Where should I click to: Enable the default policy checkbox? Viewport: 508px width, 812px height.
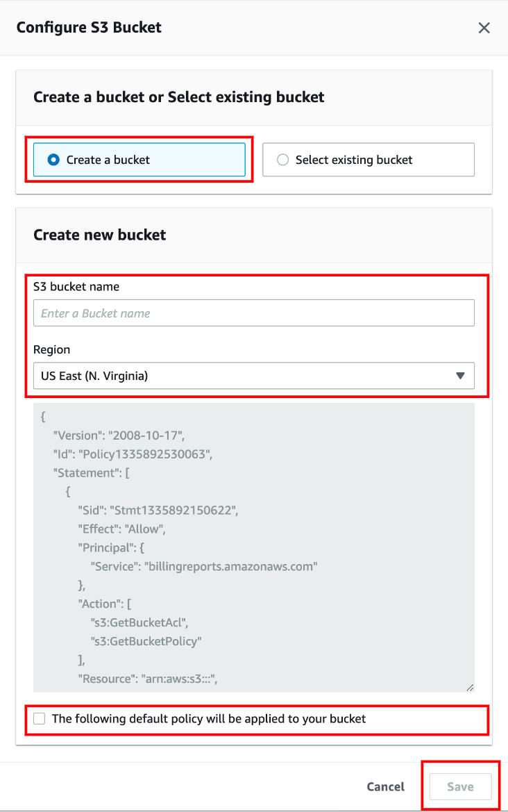40,719
